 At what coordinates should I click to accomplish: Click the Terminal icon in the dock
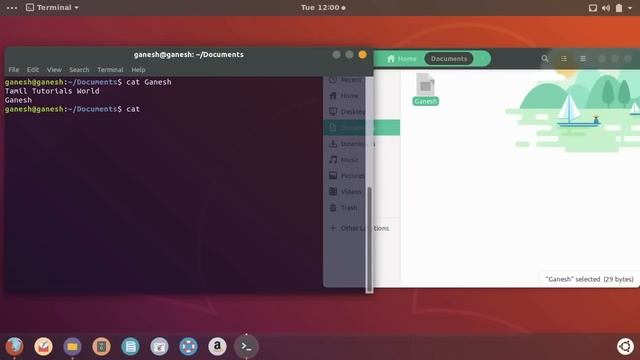point(246,347)
